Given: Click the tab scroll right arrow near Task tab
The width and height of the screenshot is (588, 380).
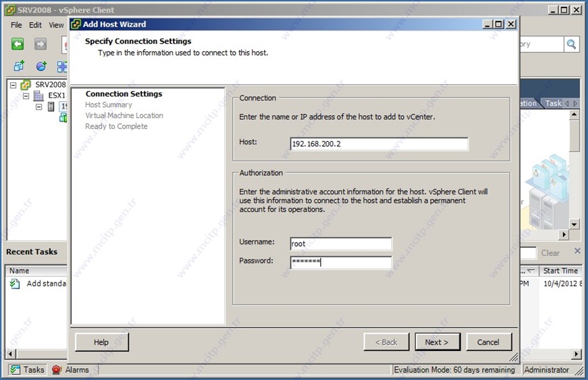Looking at the screenshot, I should coord(576,103).
